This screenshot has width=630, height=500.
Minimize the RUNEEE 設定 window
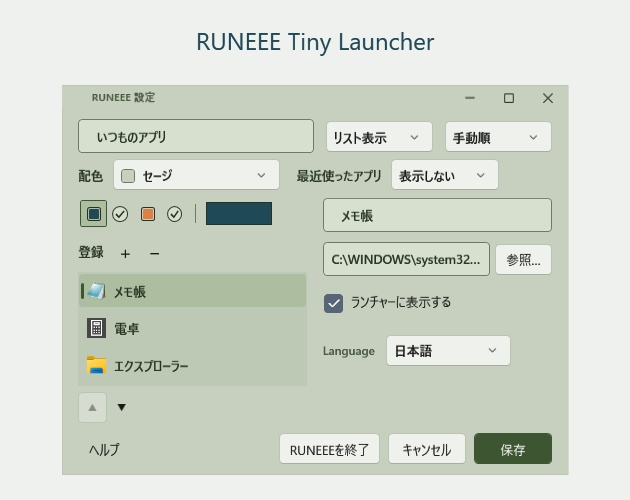[470, 98]
